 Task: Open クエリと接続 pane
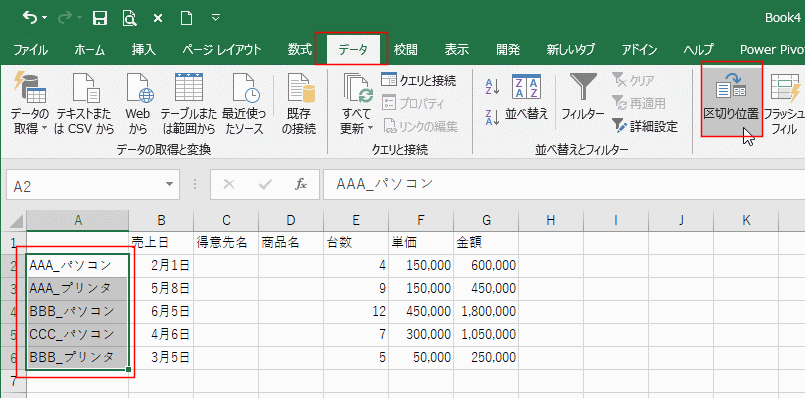pyautogui.click(x=418, y=80)
